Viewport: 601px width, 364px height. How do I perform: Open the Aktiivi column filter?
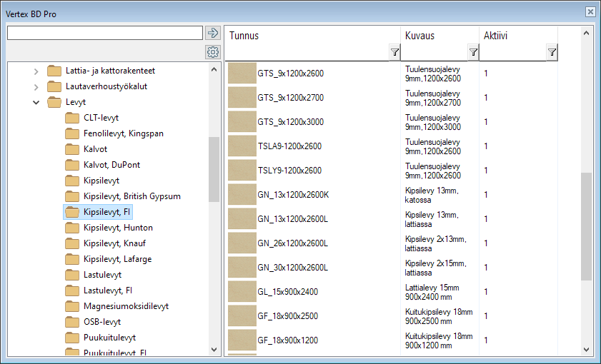551,52
